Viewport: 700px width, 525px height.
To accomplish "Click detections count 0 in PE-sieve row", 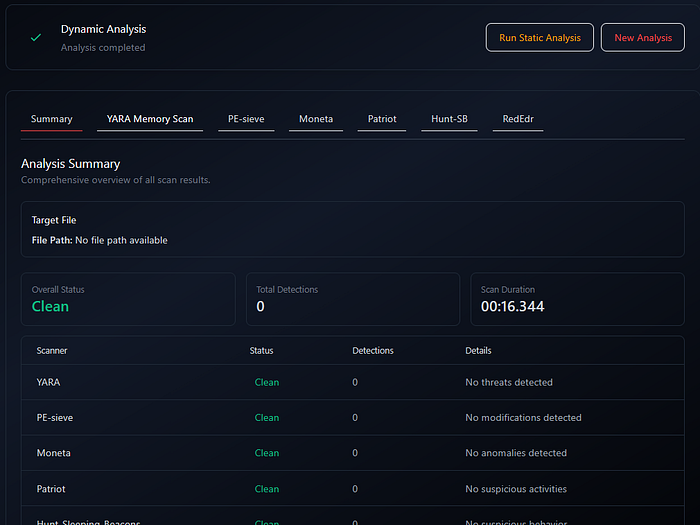I will coord(355,418).
